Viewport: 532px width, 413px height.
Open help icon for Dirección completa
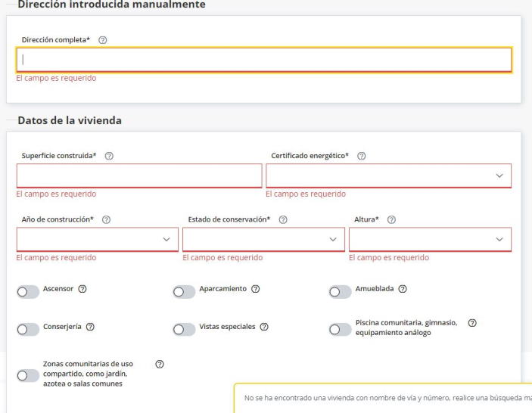(102, 40)
